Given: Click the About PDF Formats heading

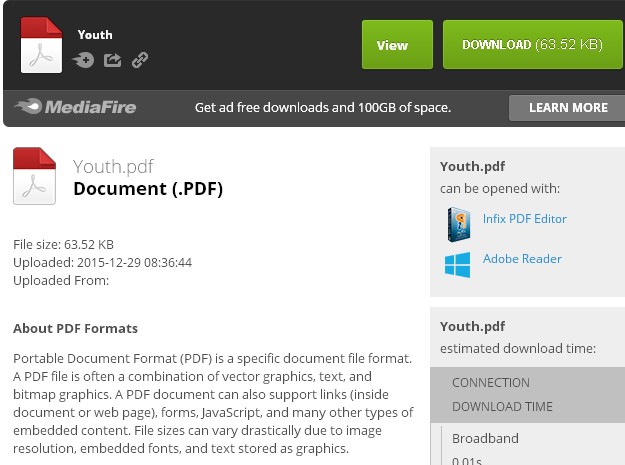Looking at the screenshot, I should tap(75, 328).
